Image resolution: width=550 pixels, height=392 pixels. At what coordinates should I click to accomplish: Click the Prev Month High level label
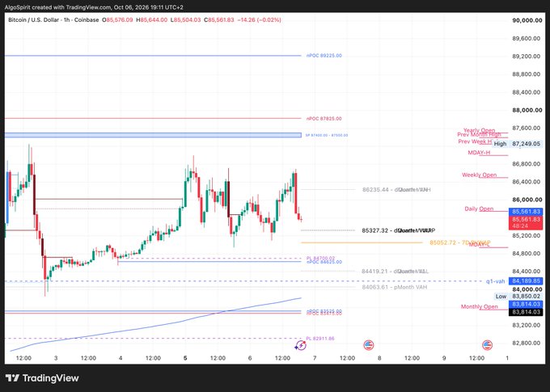tap(479, 135)
